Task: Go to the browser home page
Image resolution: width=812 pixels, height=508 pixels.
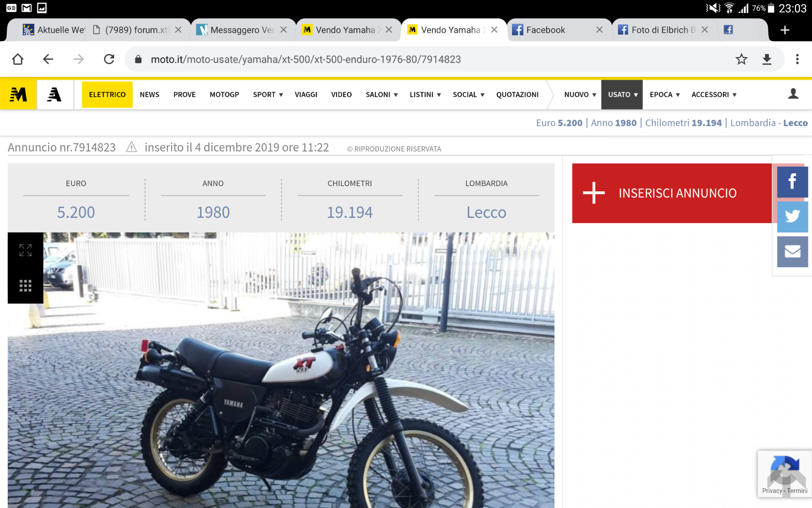Action: 18,59
